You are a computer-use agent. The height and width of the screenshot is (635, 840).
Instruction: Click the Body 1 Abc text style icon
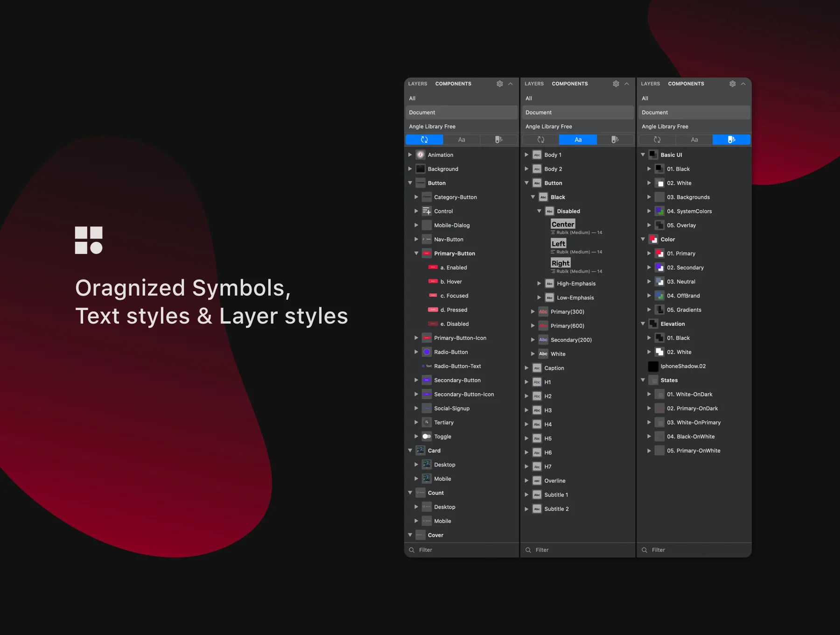point(537,155)
